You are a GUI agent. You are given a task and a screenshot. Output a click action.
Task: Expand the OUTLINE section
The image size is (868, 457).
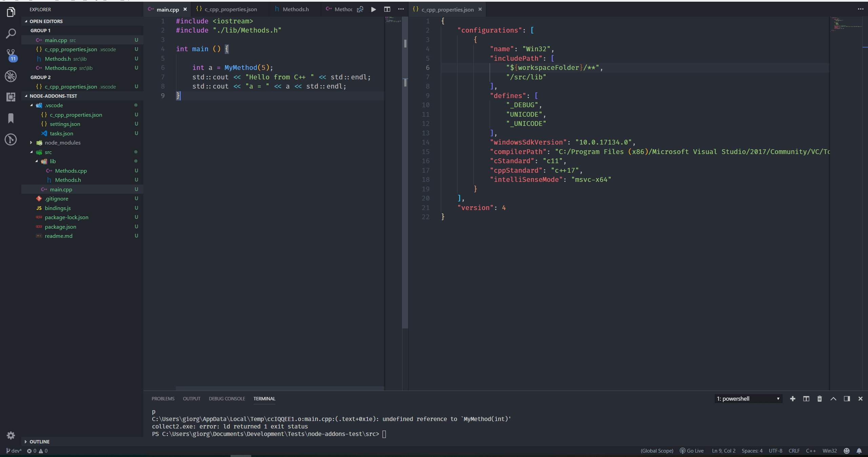[x=39, y=441]
